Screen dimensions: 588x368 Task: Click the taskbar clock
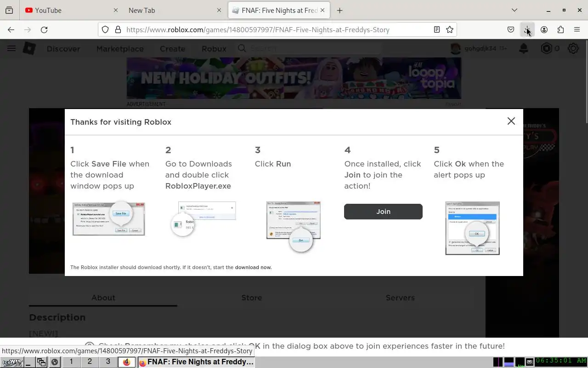point(561,361)
